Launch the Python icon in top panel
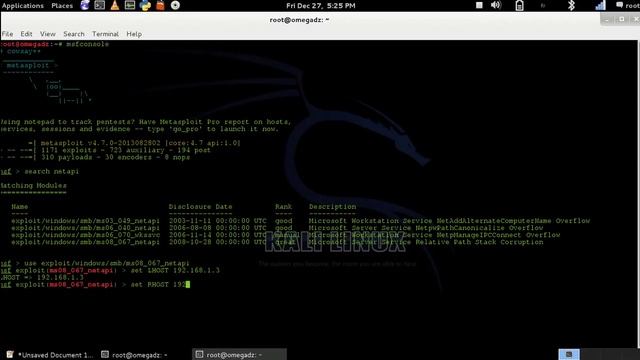This screenshot has height=360, width=640. tap(145, 5)
